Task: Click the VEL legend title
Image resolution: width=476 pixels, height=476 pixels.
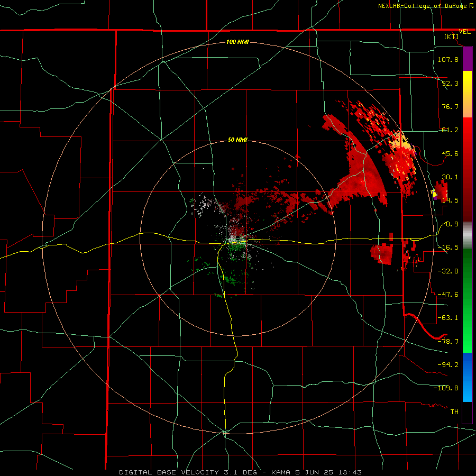Action: click(x=465, y=32)
